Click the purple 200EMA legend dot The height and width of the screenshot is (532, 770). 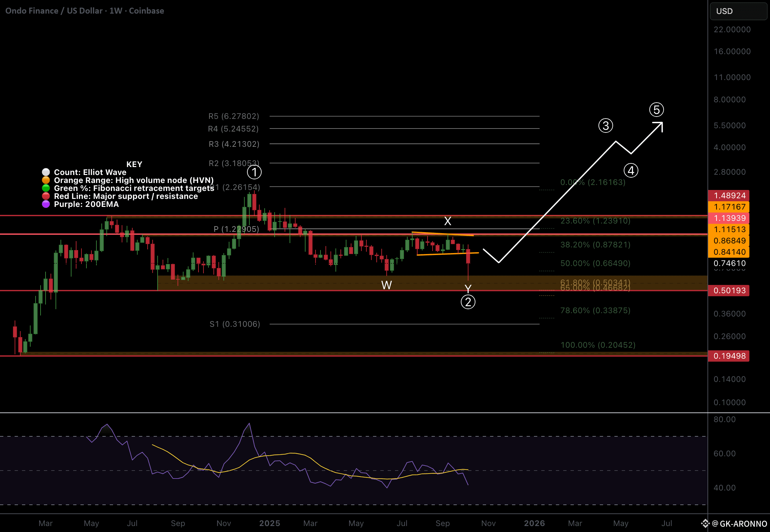point(46,204)
